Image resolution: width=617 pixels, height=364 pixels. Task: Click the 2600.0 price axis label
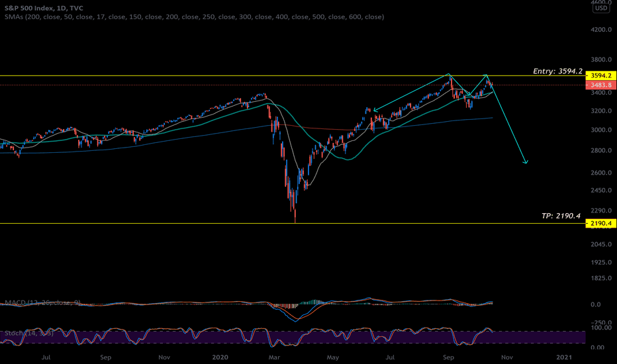click(601, 173)
